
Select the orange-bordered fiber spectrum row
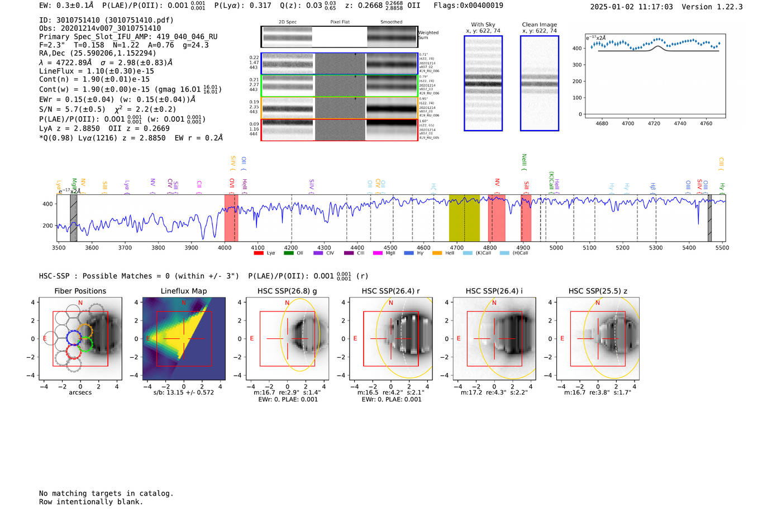click(x=339, y=108)
